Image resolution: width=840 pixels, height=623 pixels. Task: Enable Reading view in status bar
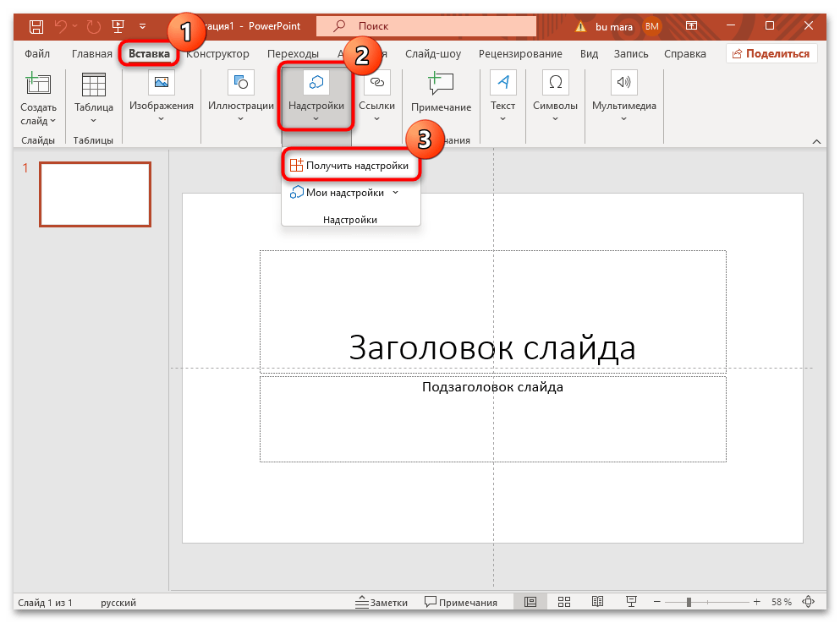597,601
